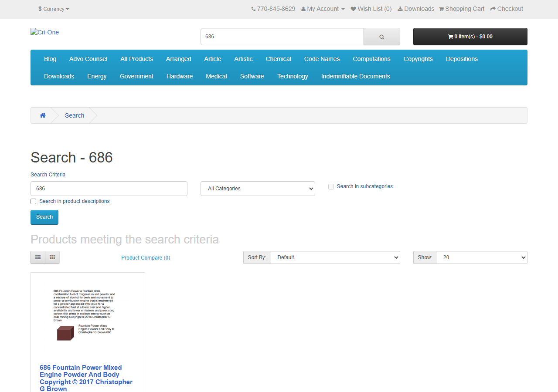
Task: Open the Artistic category
Action: click(x=243, y=59)
